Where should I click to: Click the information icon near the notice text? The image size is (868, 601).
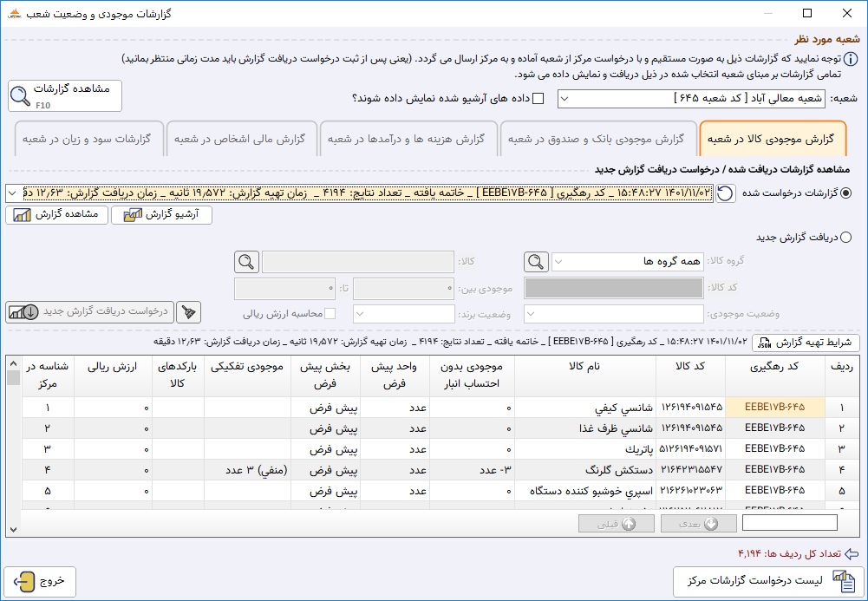tap(851, 59)
